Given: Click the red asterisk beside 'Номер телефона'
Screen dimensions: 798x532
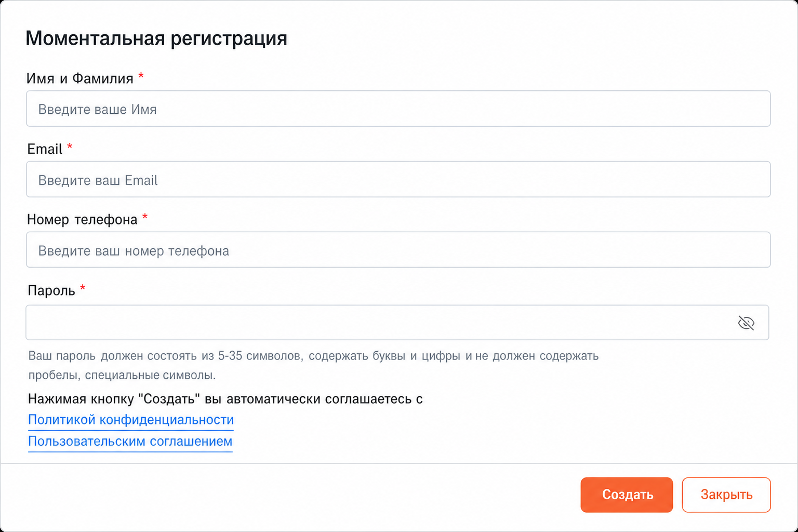Looking at the screenshot, I should coord(145,218).
